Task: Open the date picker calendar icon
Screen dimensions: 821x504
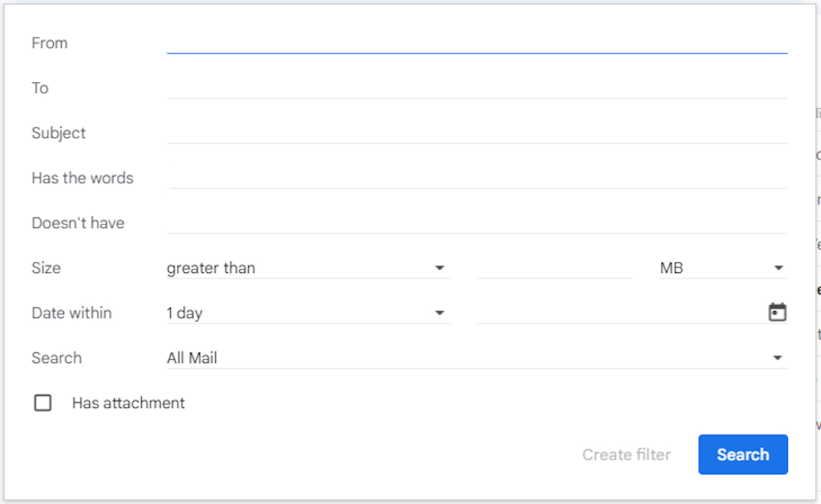Action: [777, 312]
